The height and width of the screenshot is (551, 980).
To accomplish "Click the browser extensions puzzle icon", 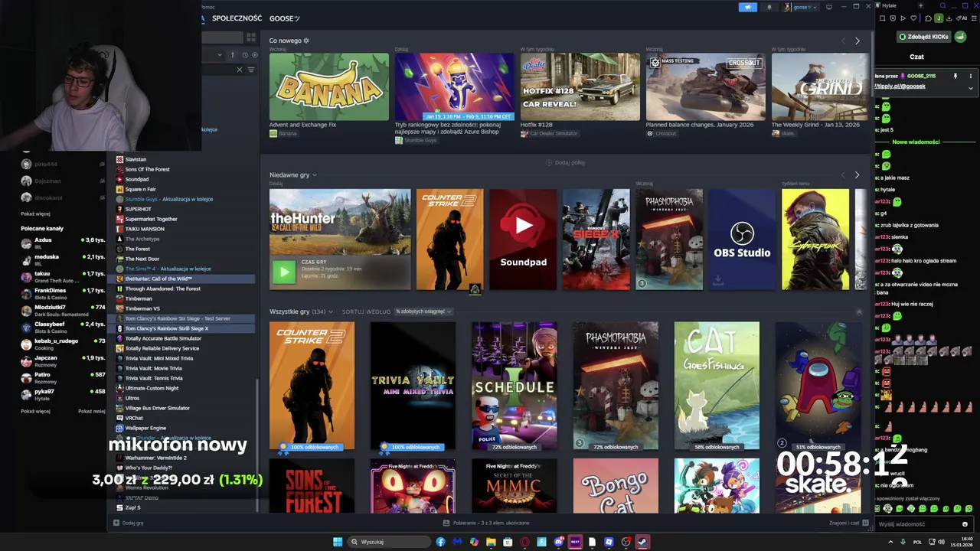I will 928,18.
